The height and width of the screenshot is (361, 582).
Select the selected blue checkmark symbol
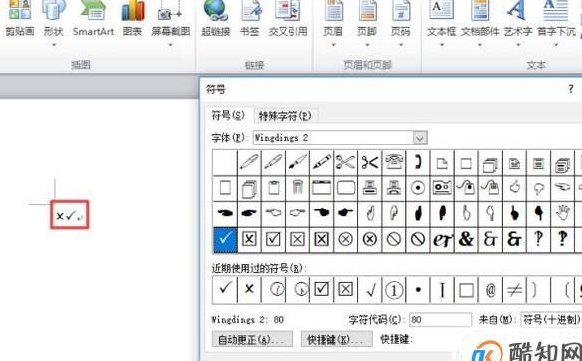[225, 240]
